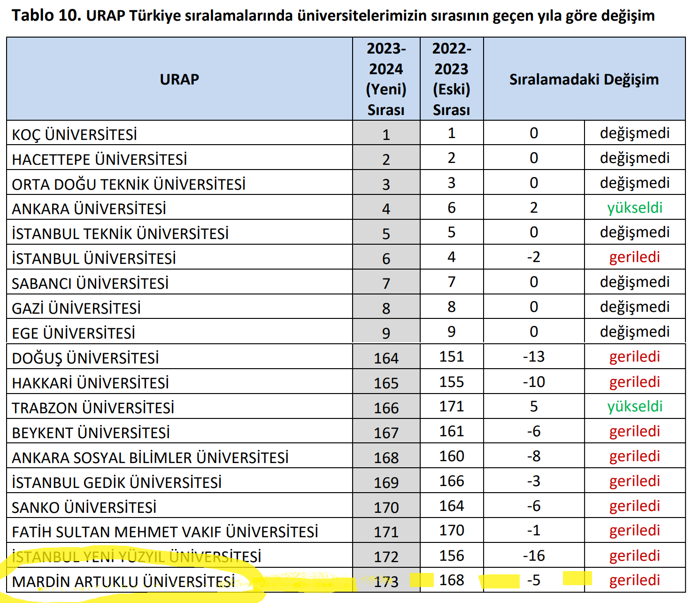Click change value '-10' in Hakkari row
This screenshot has height=603, width=700.
(x=534, y=382)
